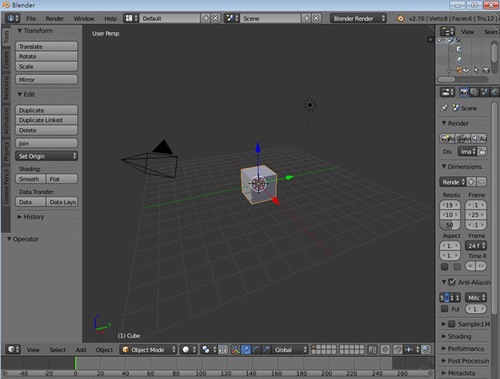Open the Help menu
The image size is (500, 379).
[x=110, y=18]
